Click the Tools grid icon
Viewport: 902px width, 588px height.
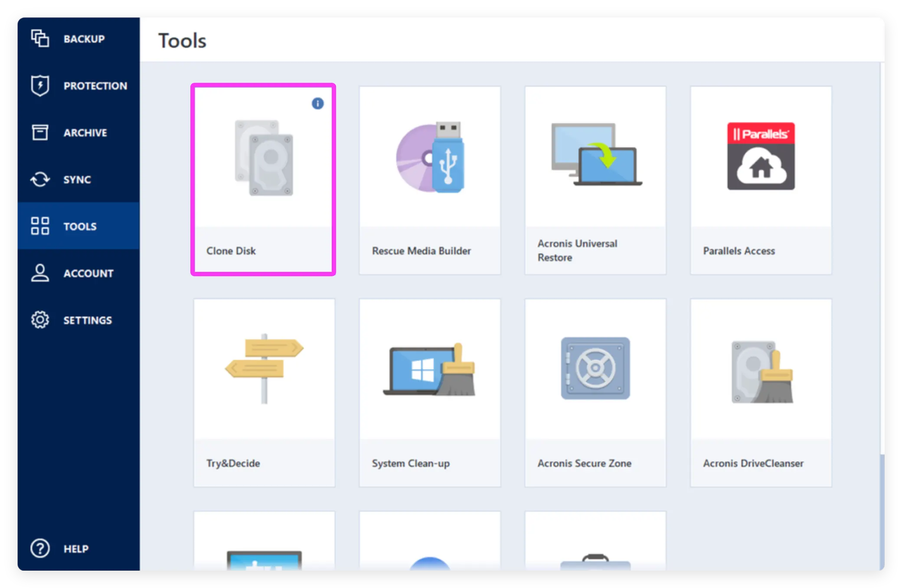(40, 226)
